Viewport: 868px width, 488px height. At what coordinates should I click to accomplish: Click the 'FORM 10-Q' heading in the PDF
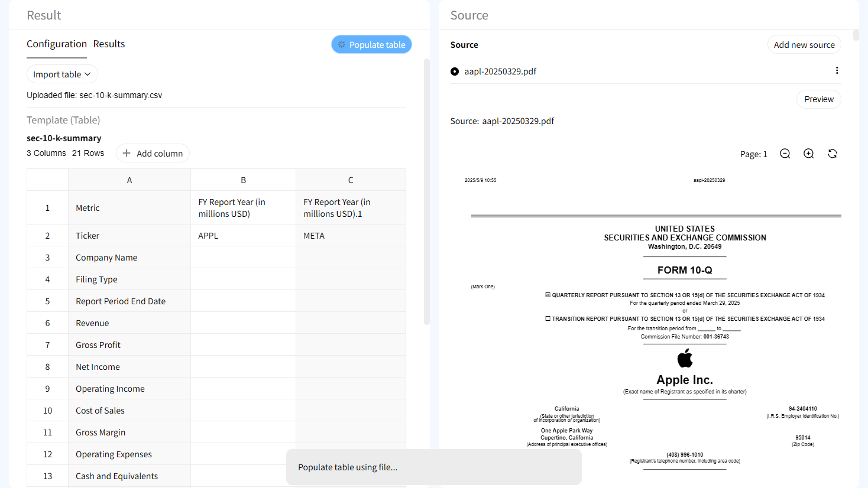(685, 270)
